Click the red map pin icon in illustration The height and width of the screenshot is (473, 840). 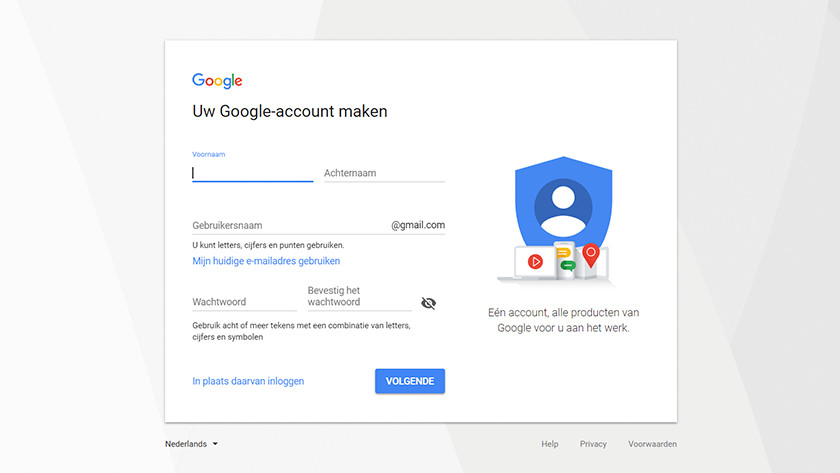[591, 256]
